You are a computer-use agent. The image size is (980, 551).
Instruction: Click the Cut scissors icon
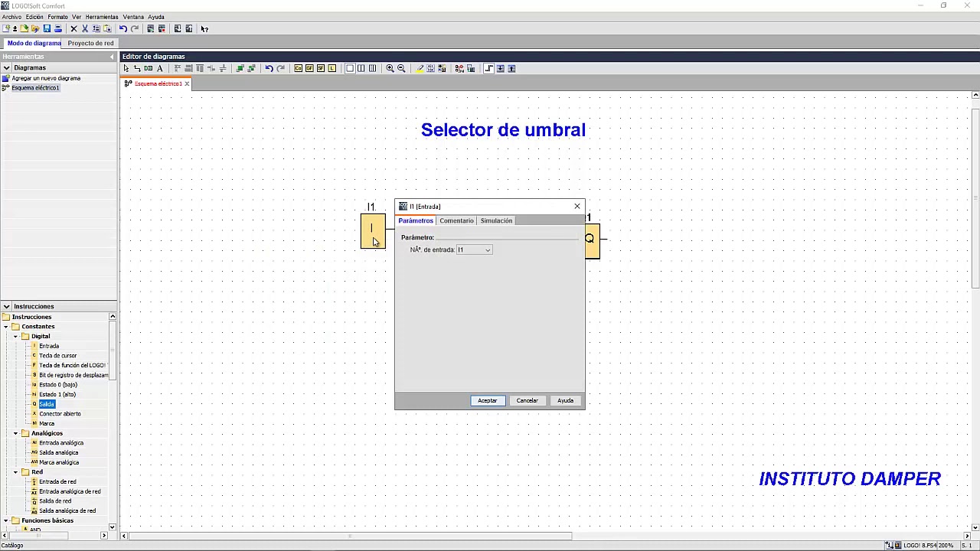(x=85, y=28)
